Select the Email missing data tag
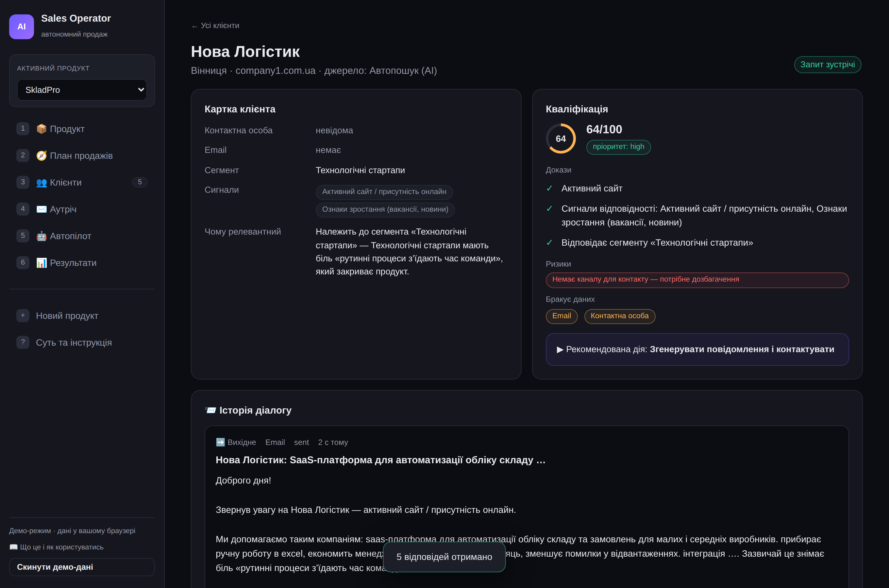The width and height of the screenshot is (889, 588). coord(562,316)
